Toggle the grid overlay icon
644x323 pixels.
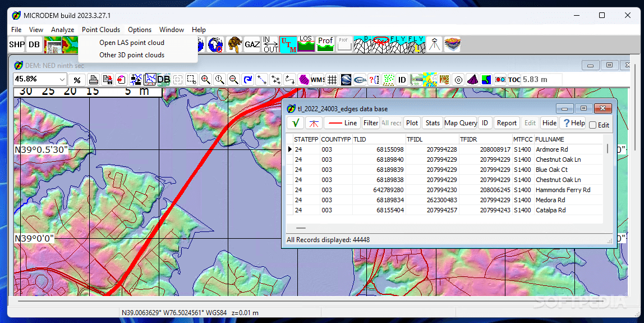332,79
